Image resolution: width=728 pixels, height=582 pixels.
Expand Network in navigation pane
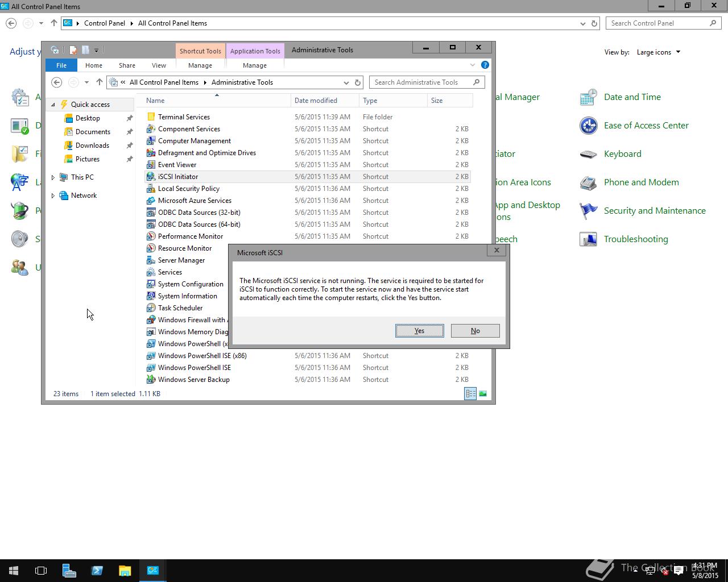[x=53, y=196]
